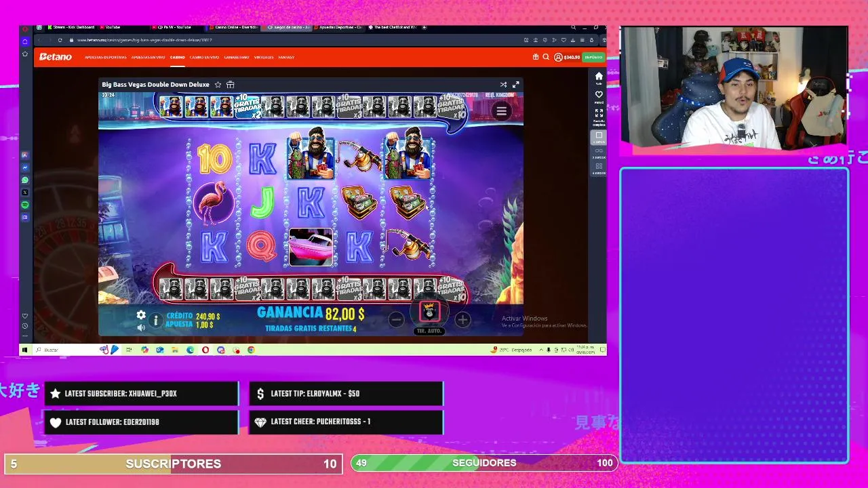Select the single game layout

(x=599, y=137)
